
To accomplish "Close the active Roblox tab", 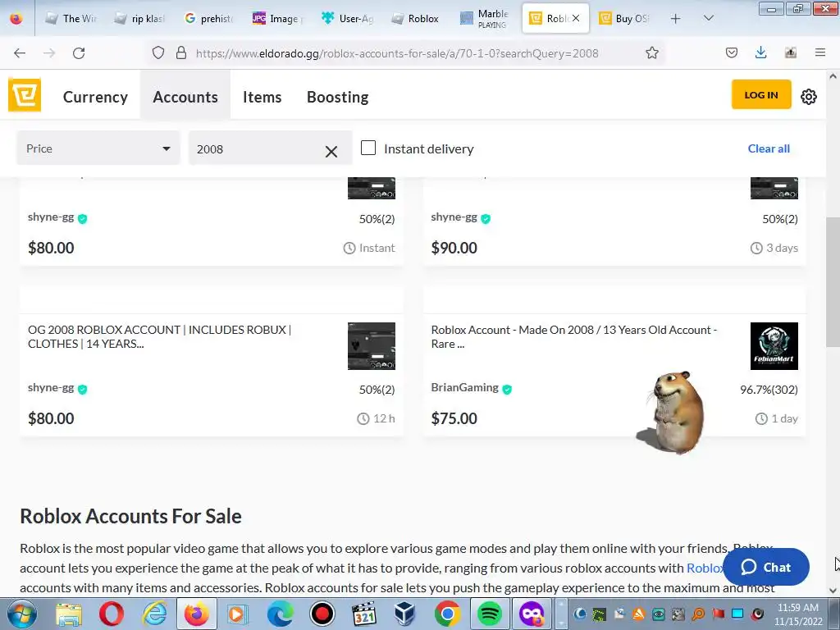I will (576, 18).
